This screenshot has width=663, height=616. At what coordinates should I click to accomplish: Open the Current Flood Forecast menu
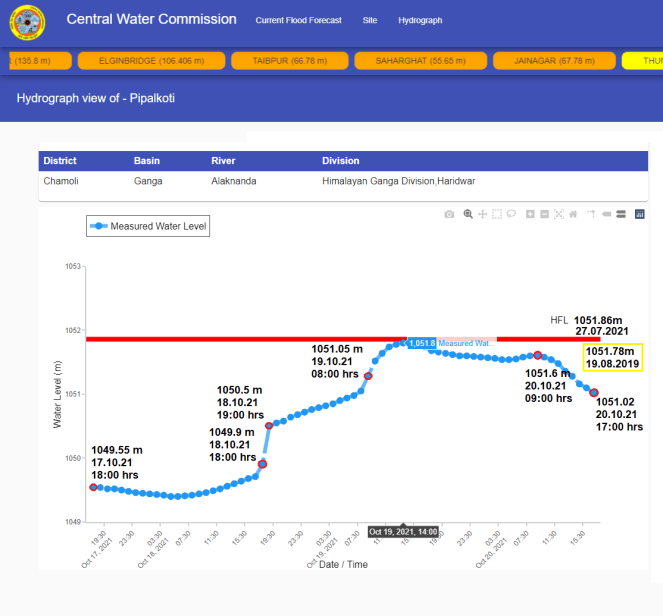click(x=298, y=20)
